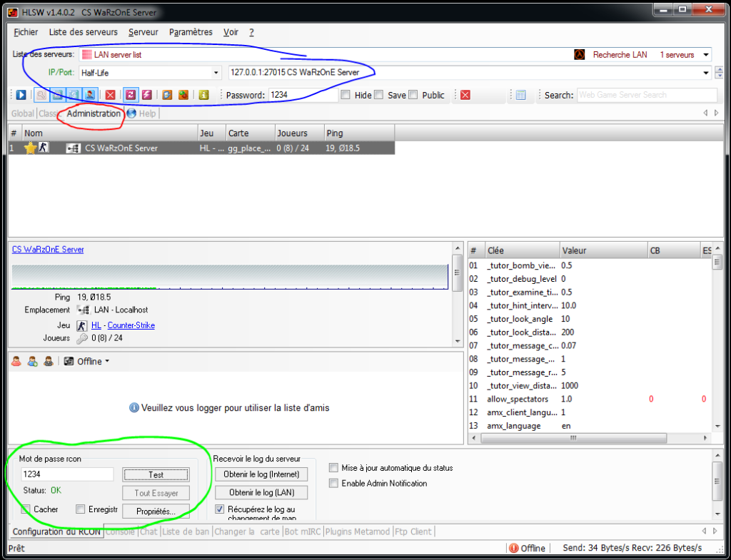Open the Offline status dropdown

click(106, 362)
